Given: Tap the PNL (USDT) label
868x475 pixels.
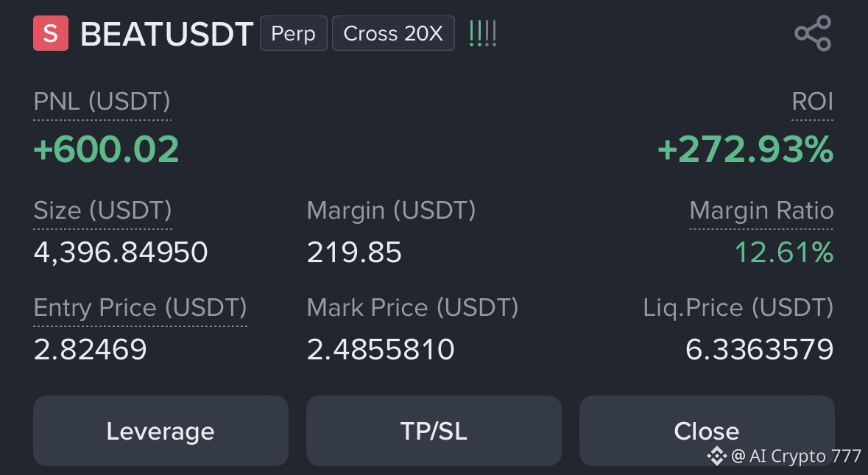Looking at the screenshot, I should coord(102,102).
